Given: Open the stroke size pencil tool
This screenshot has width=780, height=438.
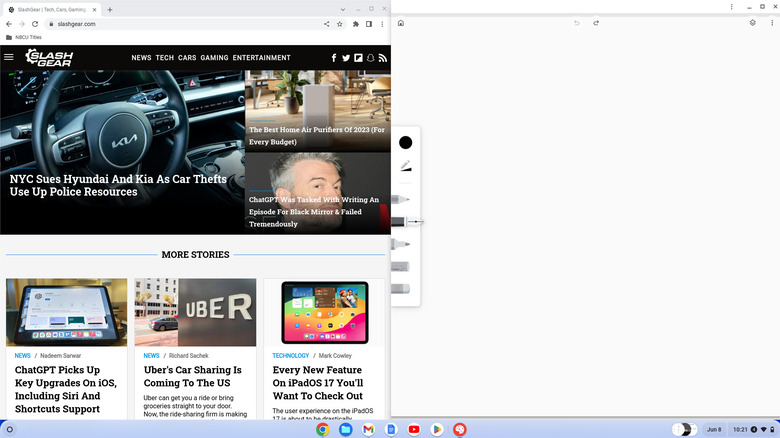Looking at the screenshot, I should [405, 167].
